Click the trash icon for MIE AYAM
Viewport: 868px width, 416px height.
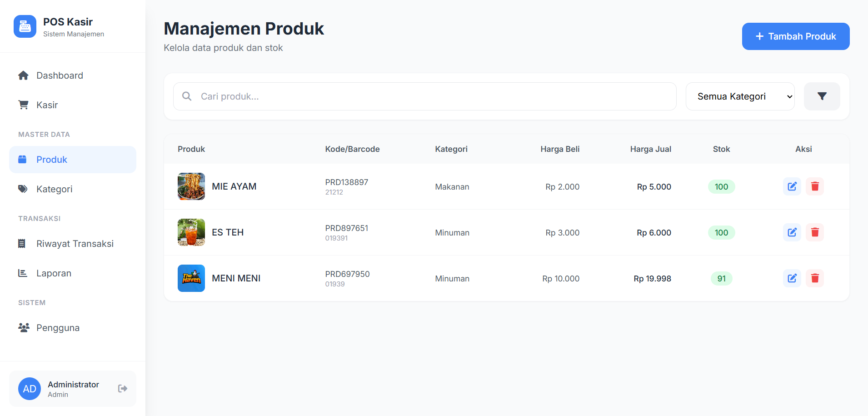[815, 186]
